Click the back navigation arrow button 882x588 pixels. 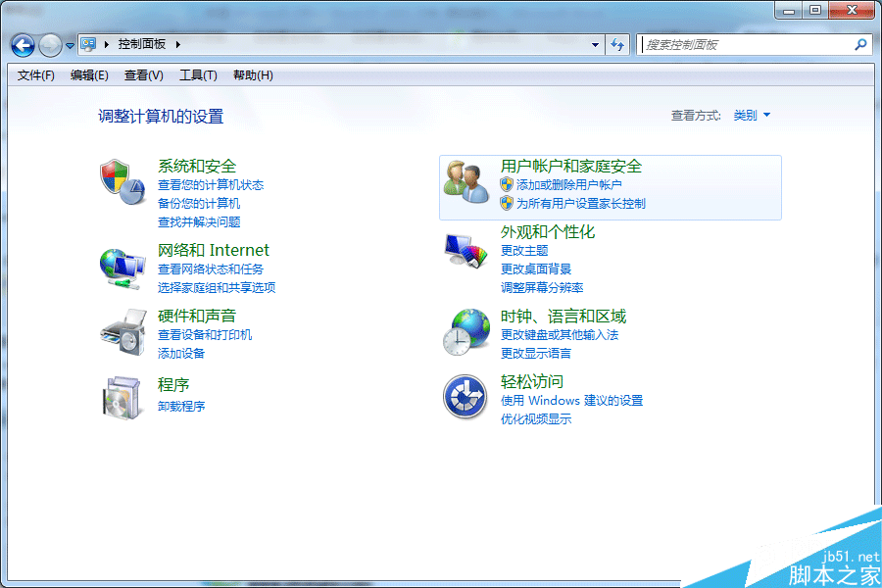point(23,45)
